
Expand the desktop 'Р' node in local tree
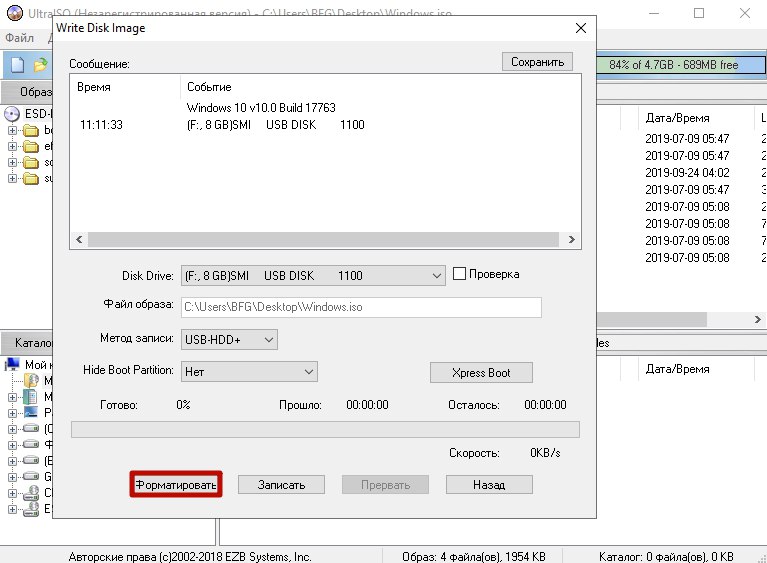pos(12,413)
